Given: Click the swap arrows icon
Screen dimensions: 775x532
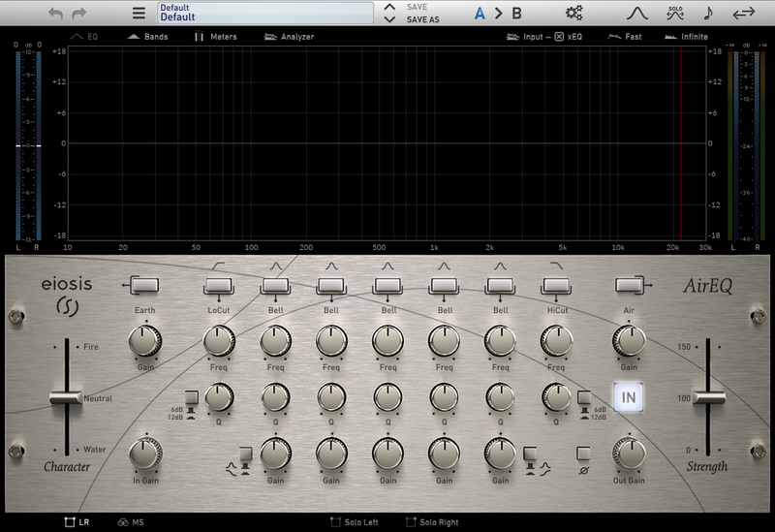Looking at the screenshot, I should (744, 14).
